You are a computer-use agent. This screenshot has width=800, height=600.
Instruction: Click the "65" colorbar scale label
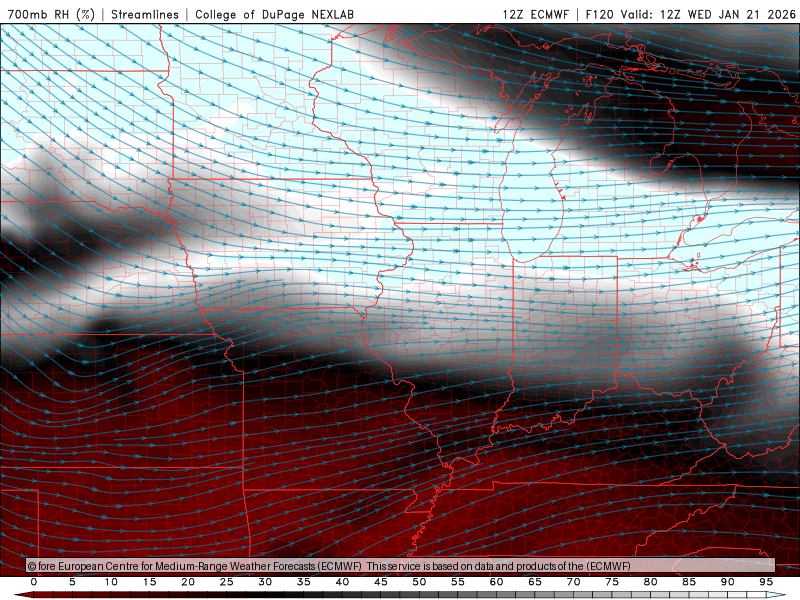535,582
